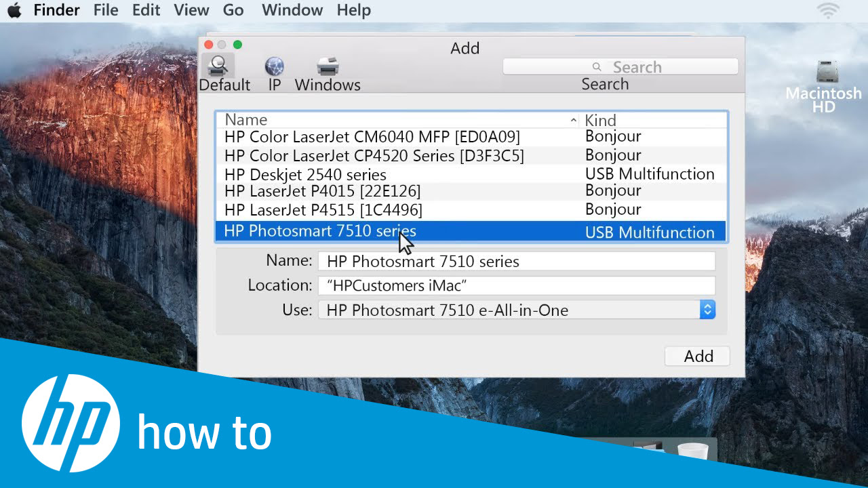This screenshot has height=488, width=868.
Task: Open the IP printer globe icon
Action: pos(274,66)
